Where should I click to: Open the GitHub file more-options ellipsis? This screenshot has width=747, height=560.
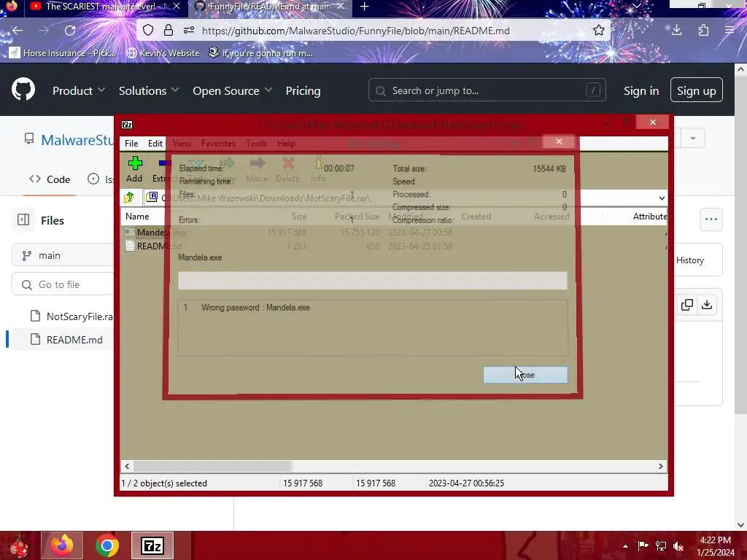tap(711, 219)
